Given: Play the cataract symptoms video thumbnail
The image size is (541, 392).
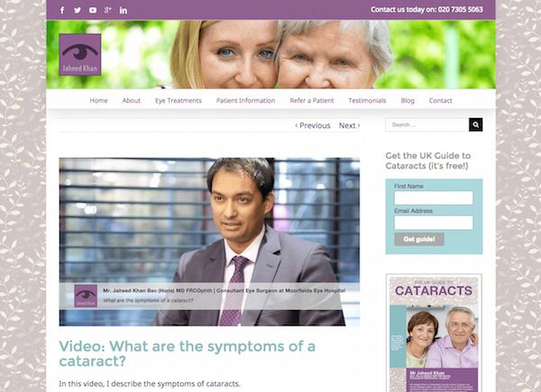Looking at the screenshot, I should click(x=209, y=242).
